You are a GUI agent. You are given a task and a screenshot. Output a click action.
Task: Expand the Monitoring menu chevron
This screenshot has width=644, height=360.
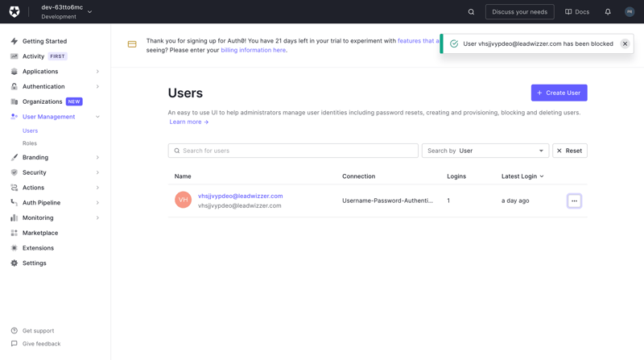[x=97, y=217]
